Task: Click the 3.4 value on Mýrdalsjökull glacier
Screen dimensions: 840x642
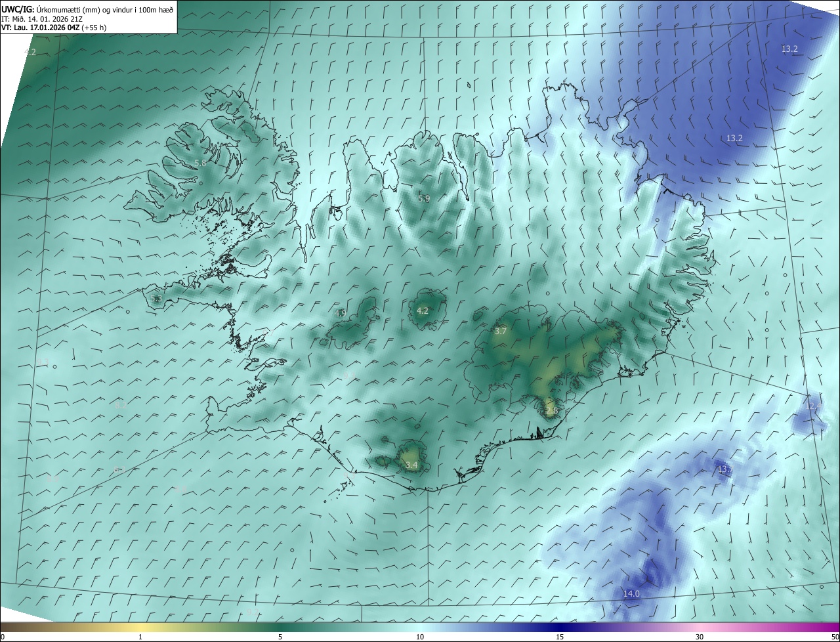Action: 411,465
